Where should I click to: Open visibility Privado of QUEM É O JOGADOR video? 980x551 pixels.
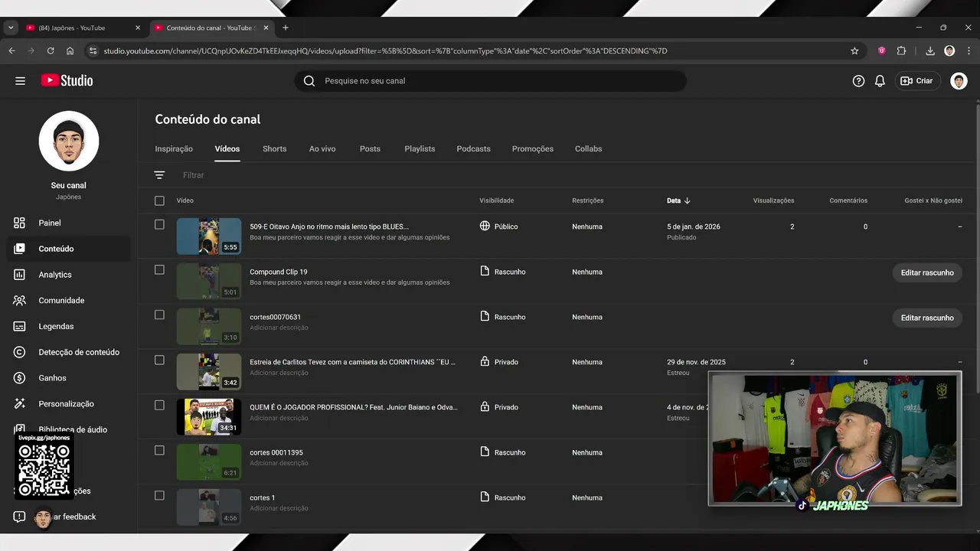pyautogui.click(x=499, y=407)
